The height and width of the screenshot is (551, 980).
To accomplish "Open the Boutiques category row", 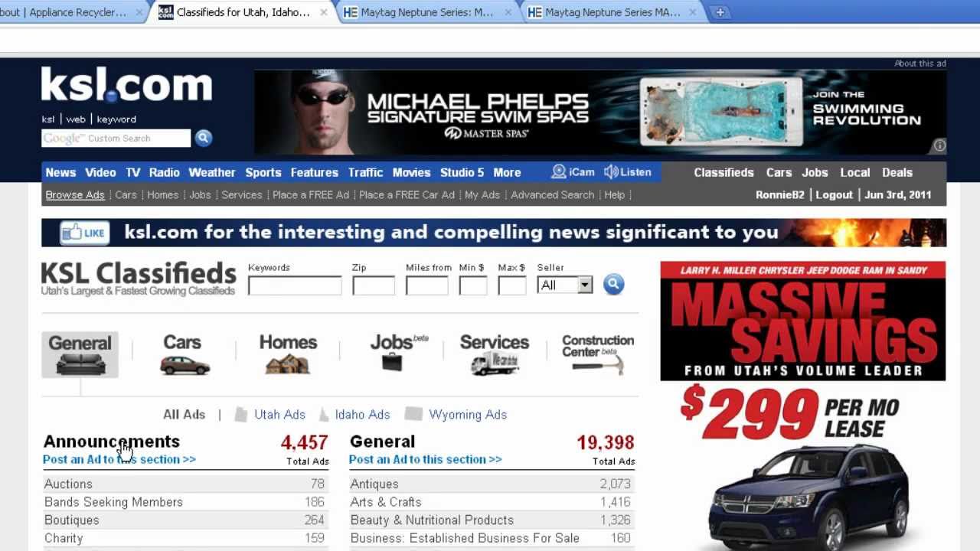I will click(185, 520).
